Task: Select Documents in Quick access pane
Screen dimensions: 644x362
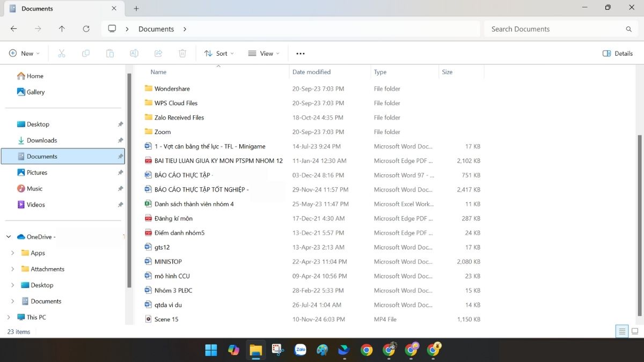Action: [x=63, y=157]
